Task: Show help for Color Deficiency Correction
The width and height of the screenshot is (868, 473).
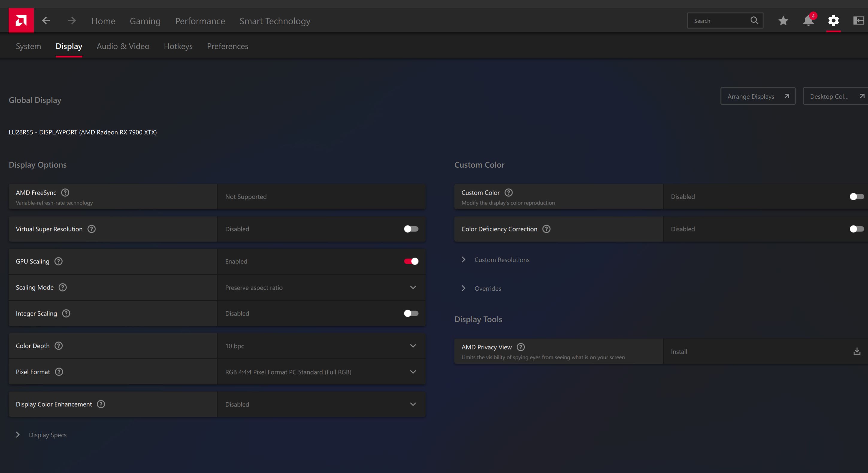Action: coord(546,229)
